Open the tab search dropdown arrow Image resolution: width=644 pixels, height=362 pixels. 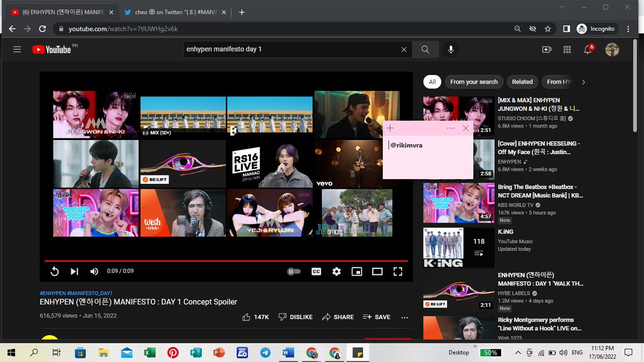coord(562,7)
